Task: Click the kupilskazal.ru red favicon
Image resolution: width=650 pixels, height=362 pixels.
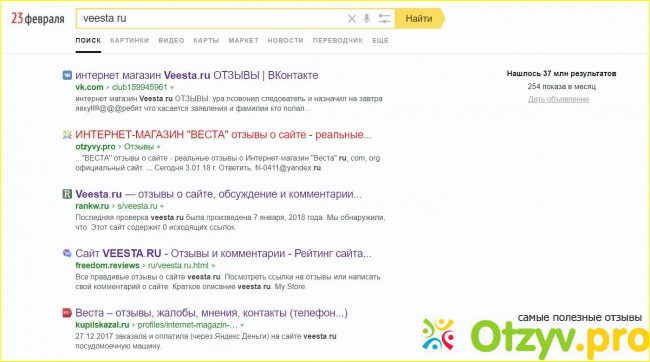Action: click(x=67, y=313)
